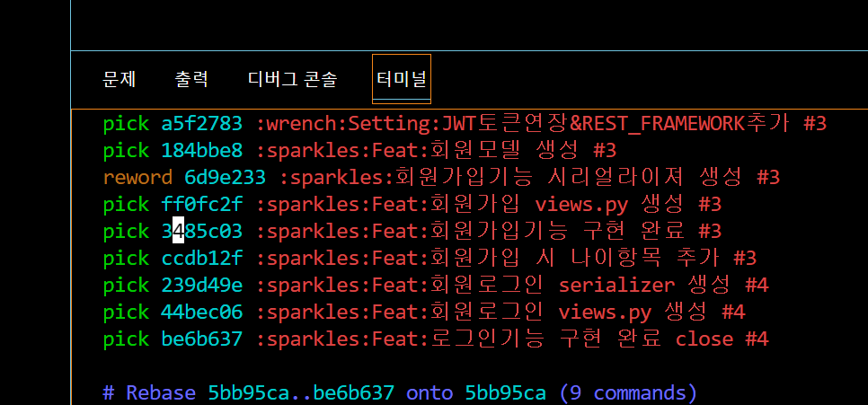
Task: Click the 로그인기능 구현 완료 close message
Action: tap(581, 339)
